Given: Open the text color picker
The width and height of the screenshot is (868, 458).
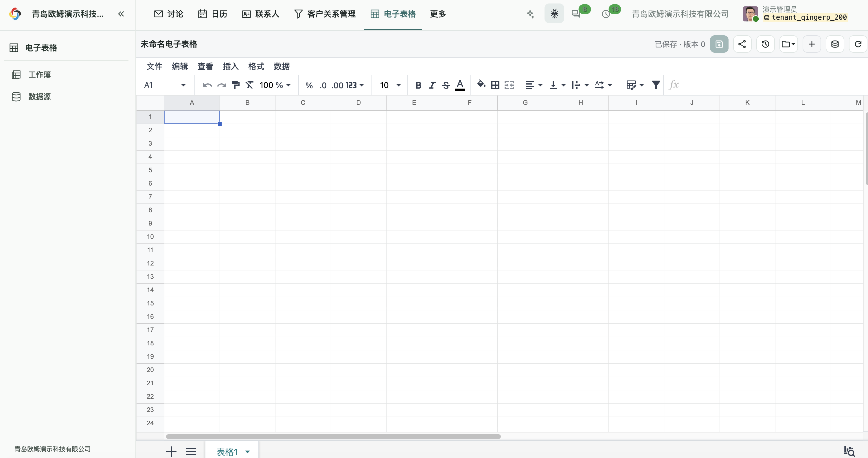Looking at the screenshot, I should tap(460, 85).
